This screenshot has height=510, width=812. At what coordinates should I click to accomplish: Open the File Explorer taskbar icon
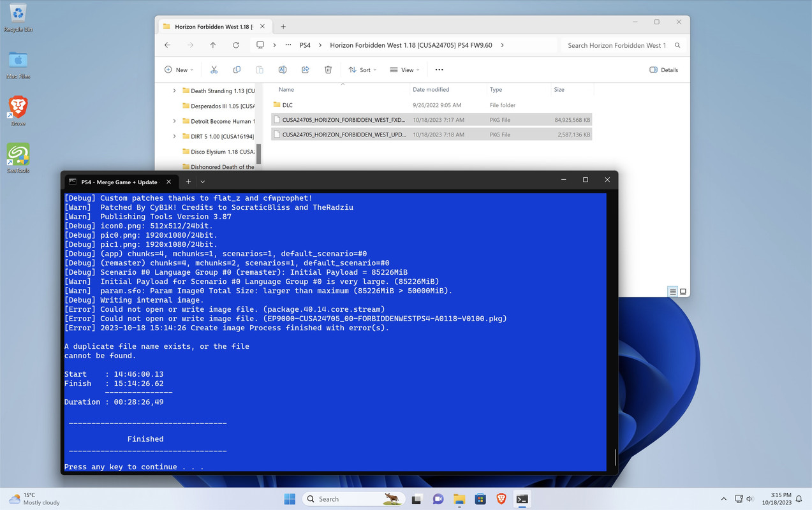[459, 499]
